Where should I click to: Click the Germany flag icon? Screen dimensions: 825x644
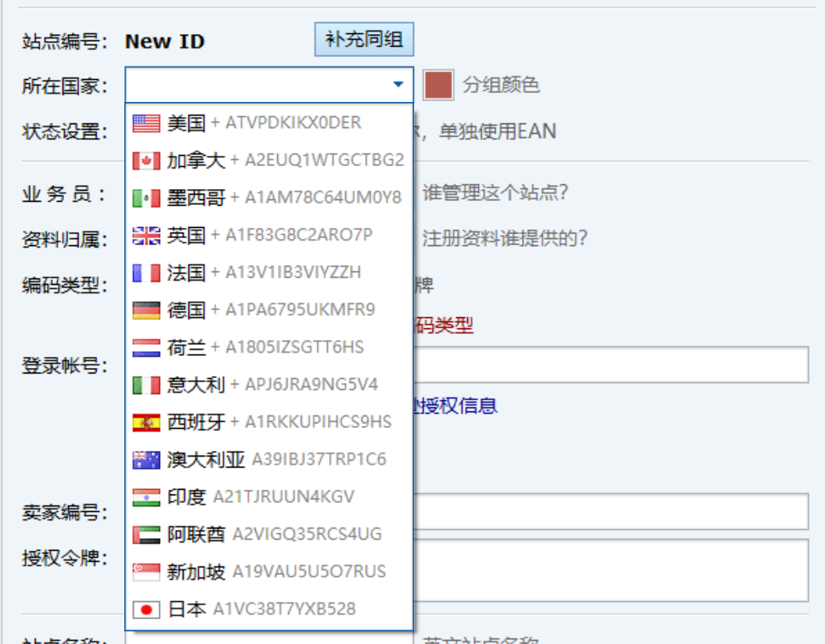click(x=146, y=310)
